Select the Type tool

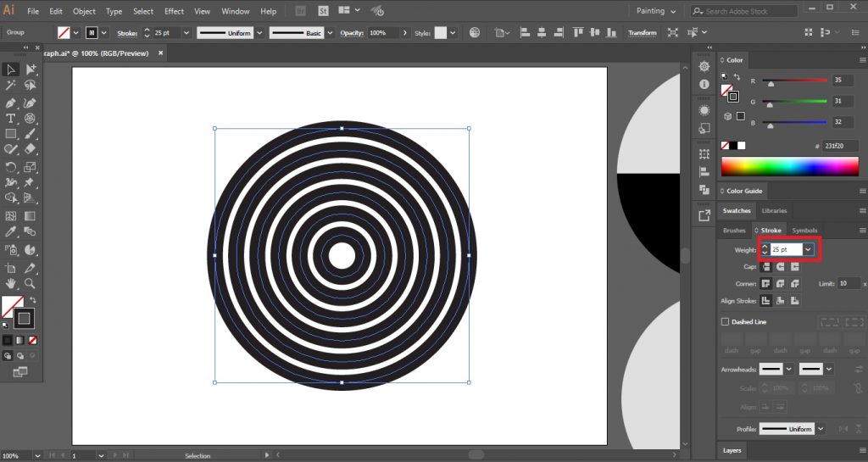(10, 119)
